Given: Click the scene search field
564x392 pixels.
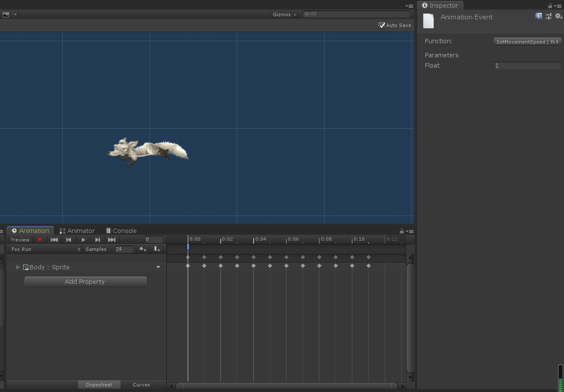Looking at the screenshot, I should pyautogui.click(x=357, y=14).
